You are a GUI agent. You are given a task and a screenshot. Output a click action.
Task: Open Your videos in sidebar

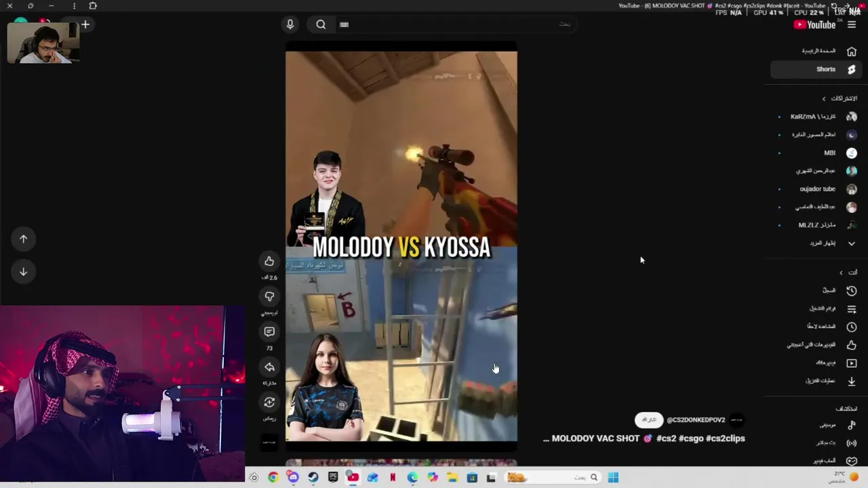pyautogui.click(x=817, y=363)
